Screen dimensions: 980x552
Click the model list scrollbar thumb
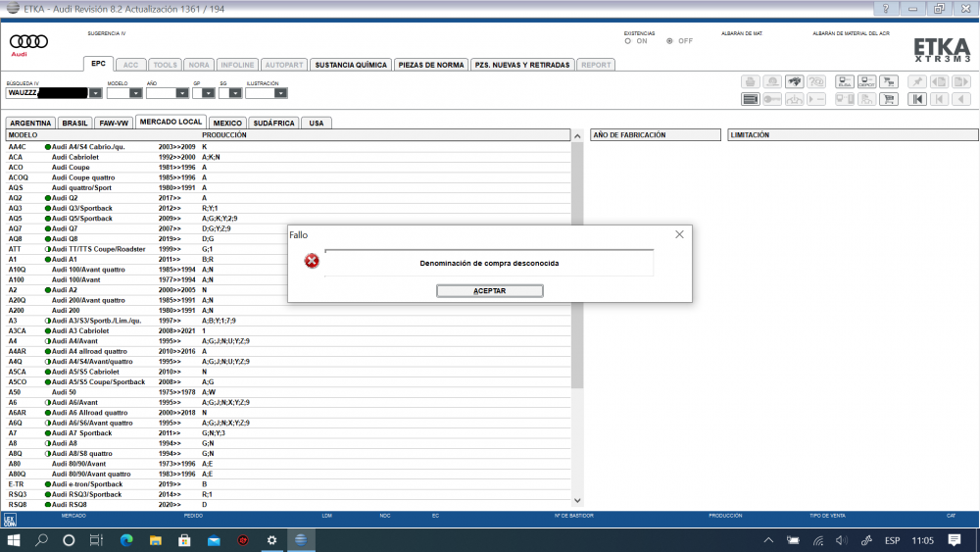pos(577,265)
